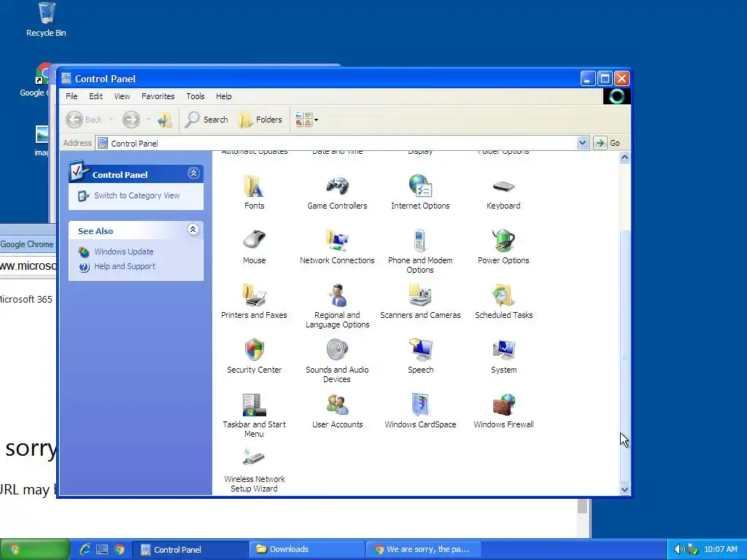Click the Back navigation button
The image size is (747, 560).
[x=85, y=120]
